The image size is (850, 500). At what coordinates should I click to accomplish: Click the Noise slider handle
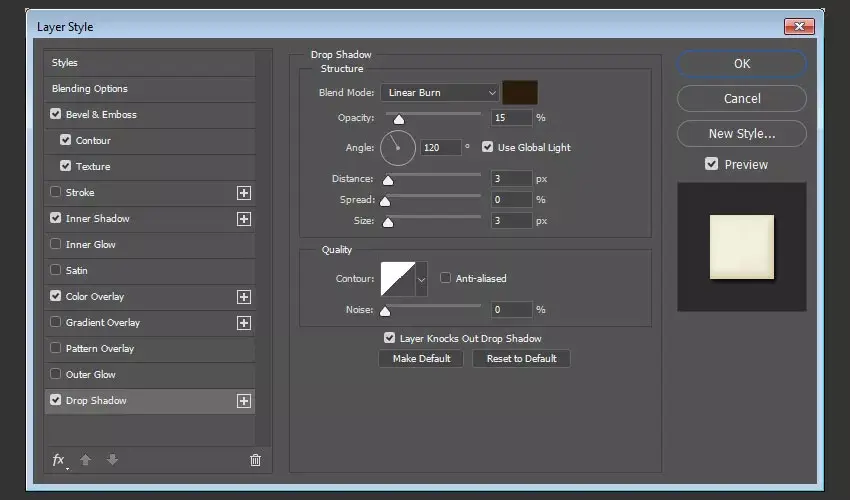click(385, 311)
